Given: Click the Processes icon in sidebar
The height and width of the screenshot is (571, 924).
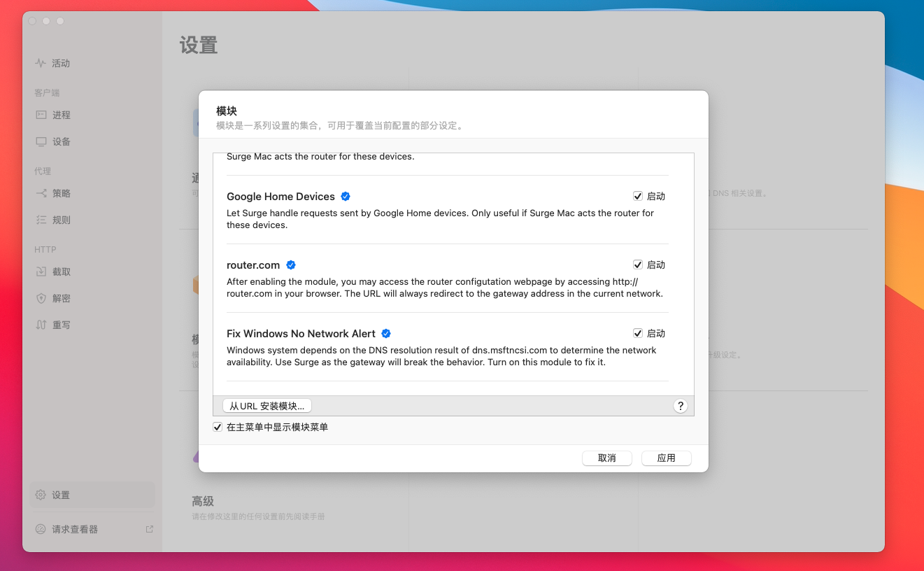Looking at the screenshot, I should (41, 115).
